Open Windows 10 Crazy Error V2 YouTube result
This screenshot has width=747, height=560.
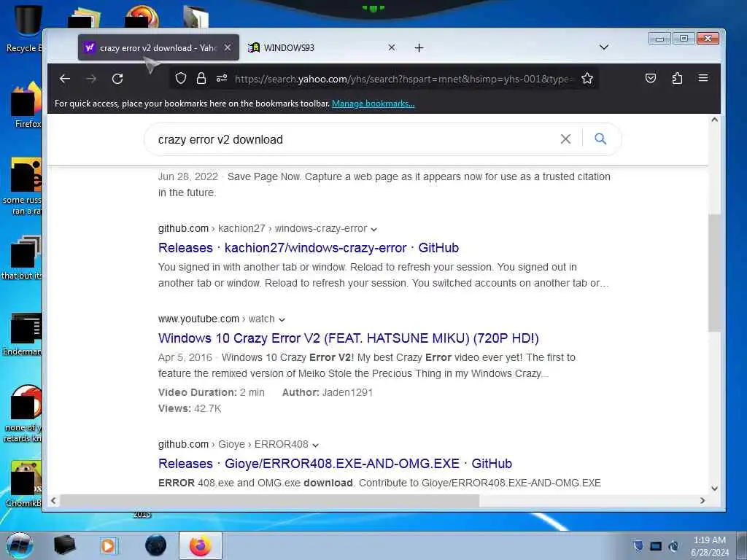tap(348, 338)
